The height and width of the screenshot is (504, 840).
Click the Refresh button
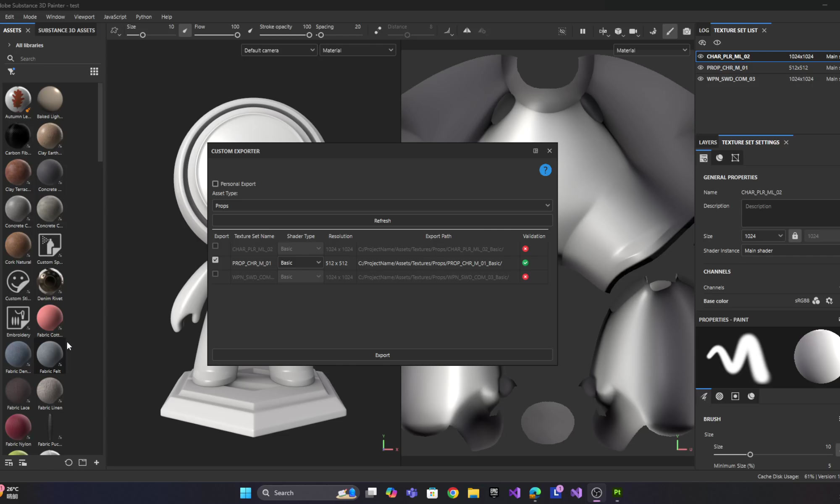pos(382,220)
